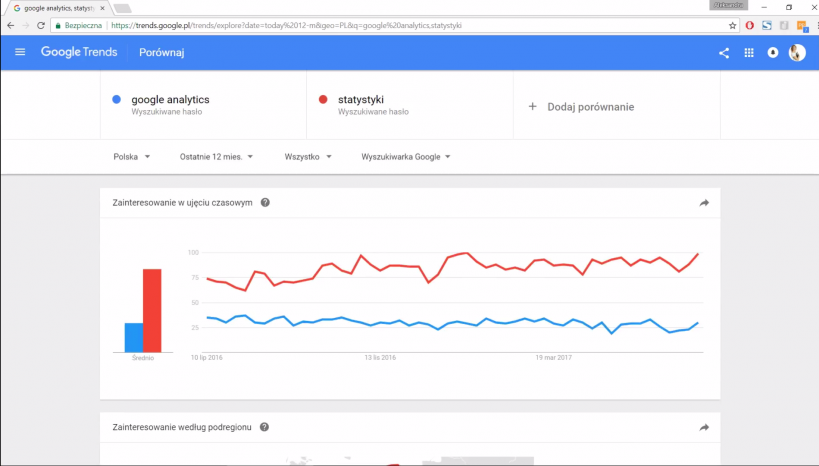Image resolution: width=819 pixels, height=466 pixels.
Task: Click the red average bar
Action: 152,310
